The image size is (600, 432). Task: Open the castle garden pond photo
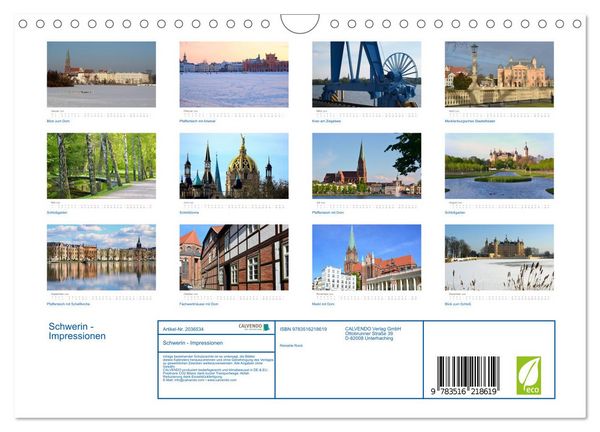click(x=499, y=166)
